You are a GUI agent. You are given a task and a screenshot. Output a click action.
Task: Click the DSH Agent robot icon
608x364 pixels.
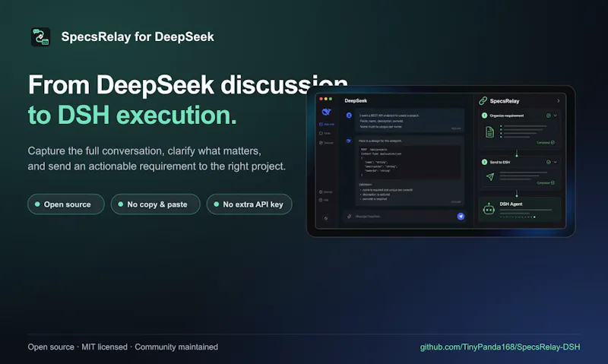tap(489, 209)
